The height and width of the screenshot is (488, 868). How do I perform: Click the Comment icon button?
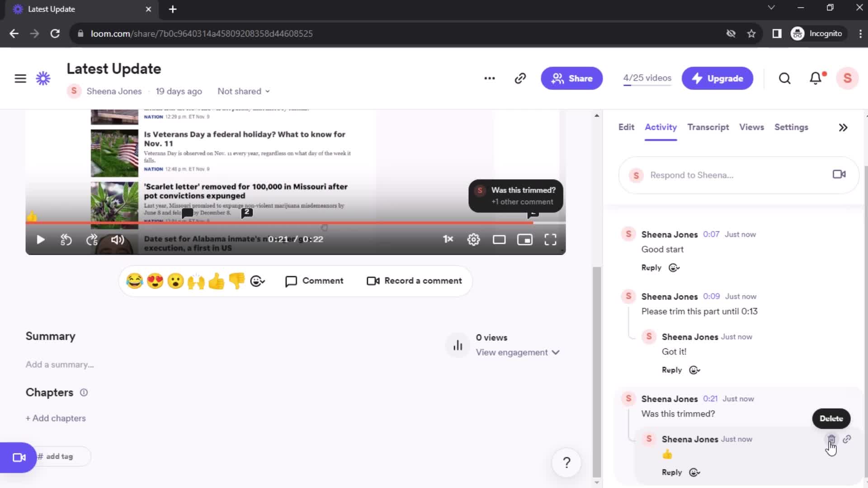[291, 281]
